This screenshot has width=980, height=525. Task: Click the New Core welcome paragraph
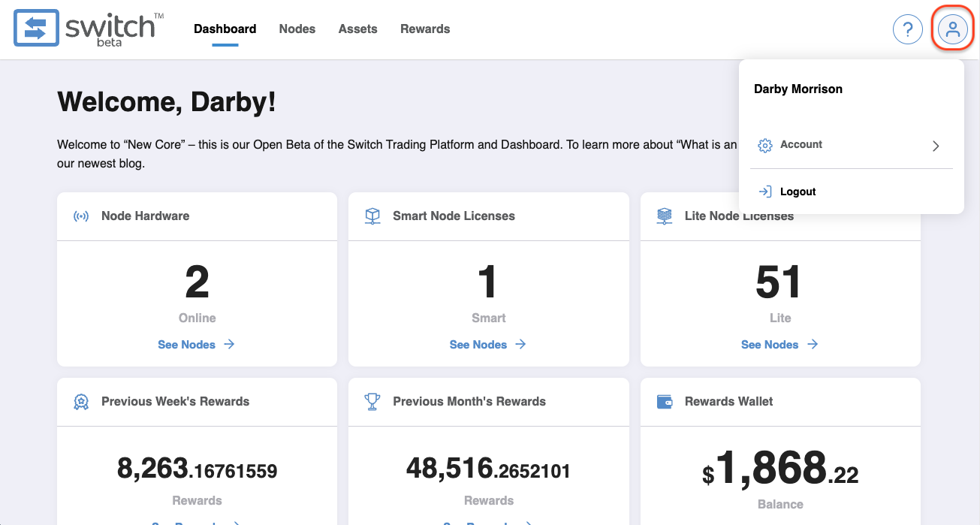pos(398,153)
